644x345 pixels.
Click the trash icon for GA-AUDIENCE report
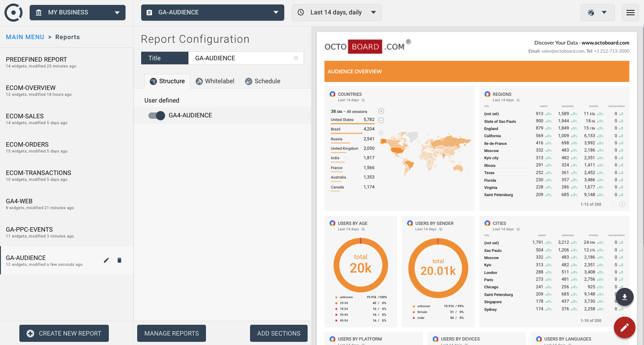coord(119,260)
